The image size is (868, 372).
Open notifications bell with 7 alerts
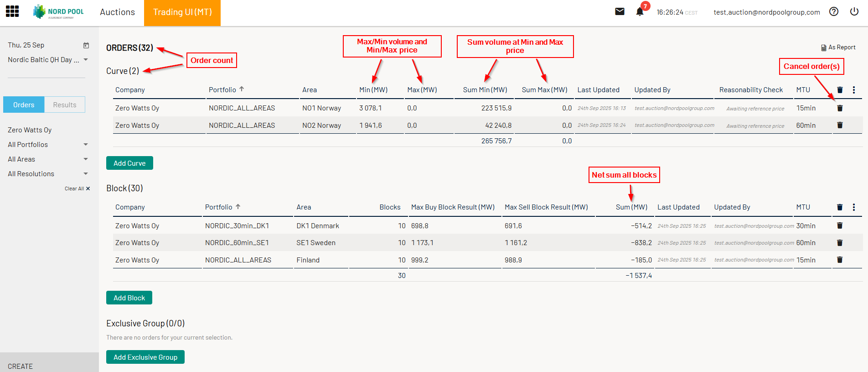(x=640, y=11)
